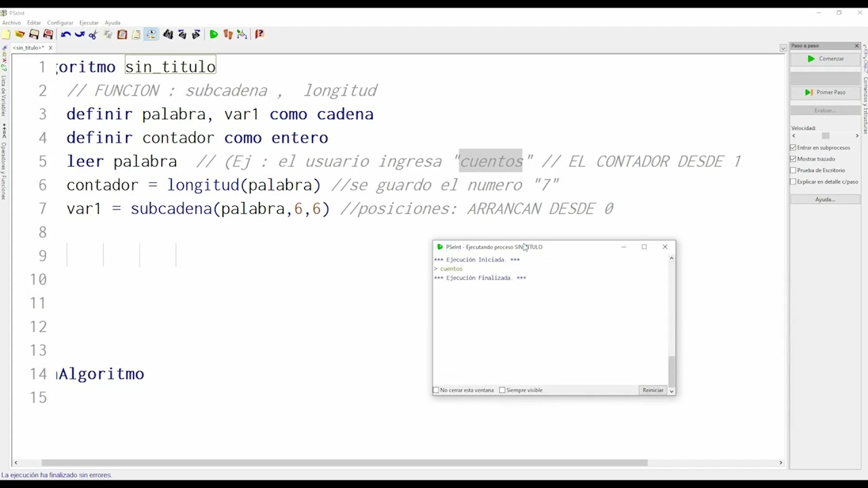
Task: Enable No cerrar esta ventana checkbox
Action: (436, 390)
